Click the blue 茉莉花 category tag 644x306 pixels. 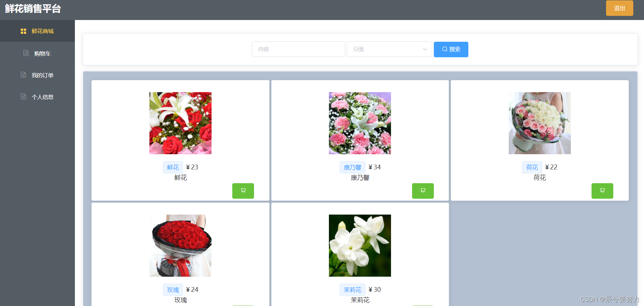coord(352,290)
